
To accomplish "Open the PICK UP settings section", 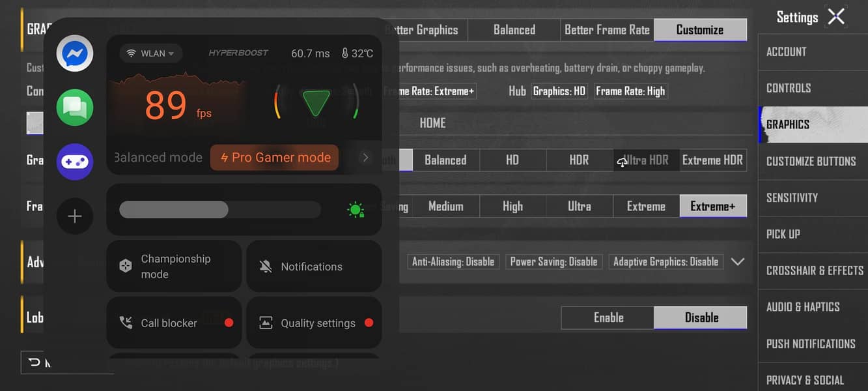I will tap(813, 235).
